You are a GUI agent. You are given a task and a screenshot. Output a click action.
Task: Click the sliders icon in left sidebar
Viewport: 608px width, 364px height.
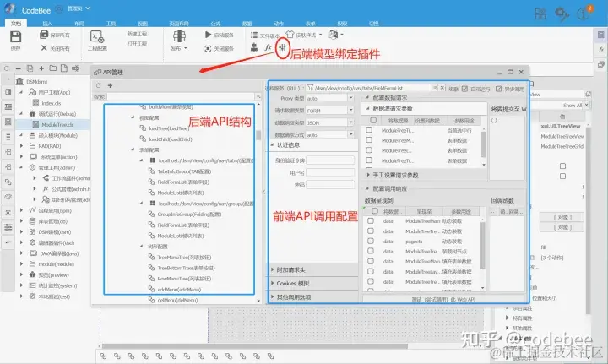(x=8, y=227)
